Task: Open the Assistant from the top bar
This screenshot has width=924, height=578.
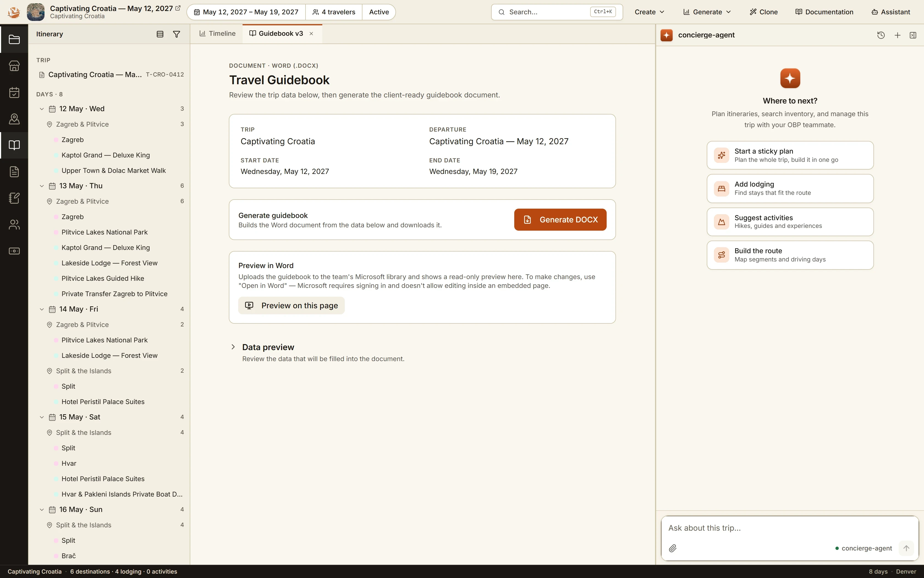Action: pos(891,12)
